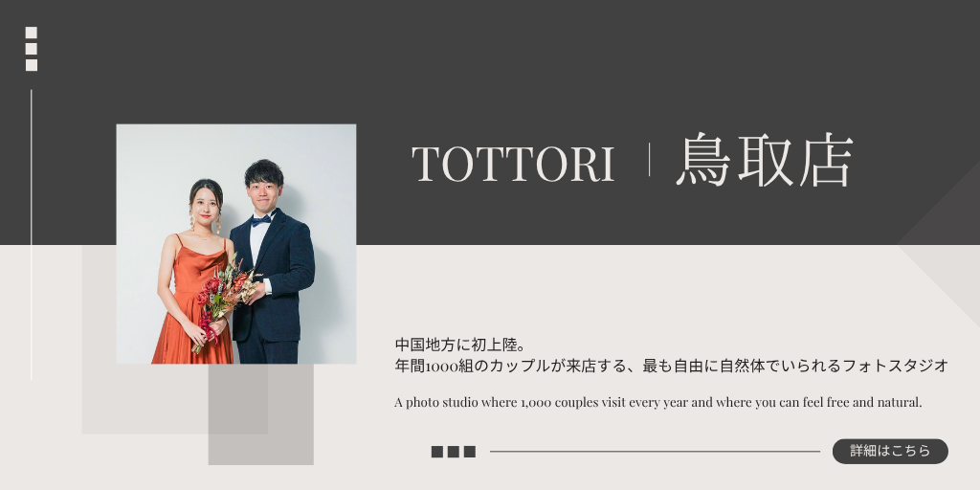
Task: Click the 年間1000組のカップル description line
Action: pos(672,367)
